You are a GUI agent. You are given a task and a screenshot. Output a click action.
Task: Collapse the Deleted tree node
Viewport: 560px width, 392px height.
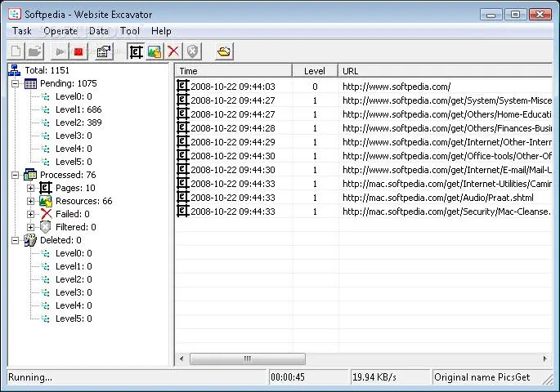click(15, 240)
